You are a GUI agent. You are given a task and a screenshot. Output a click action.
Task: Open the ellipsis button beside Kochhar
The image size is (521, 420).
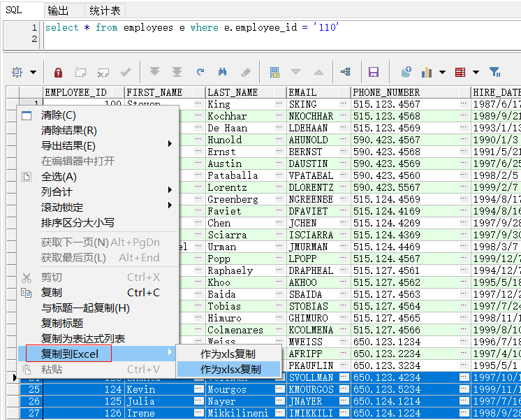279,116
